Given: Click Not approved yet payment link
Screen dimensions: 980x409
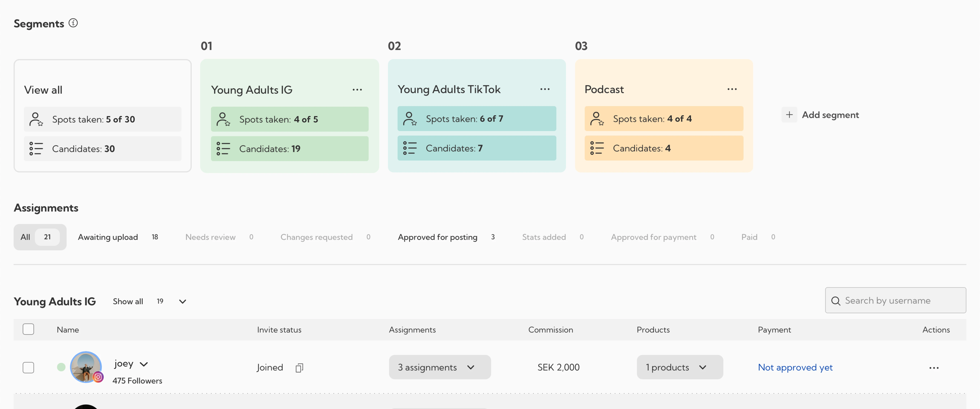Looking at the screenshot, I should click(x=795, y=368).
